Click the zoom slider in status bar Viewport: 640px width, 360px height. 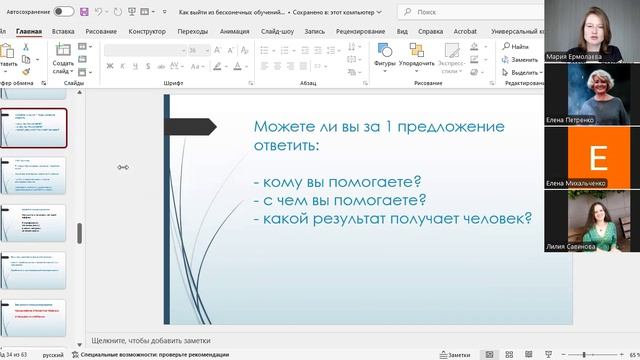592,355
